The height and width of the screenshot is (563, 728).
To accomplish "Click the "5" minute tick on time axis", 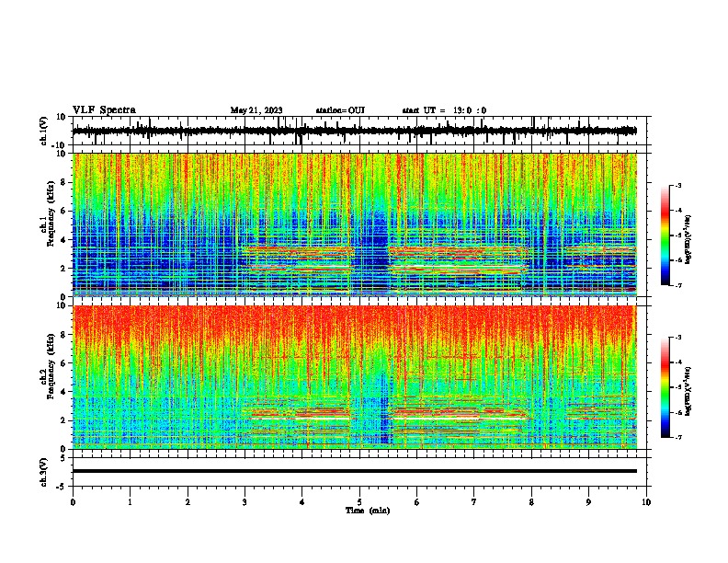I will pyautogui.click(x=359, y=502).
